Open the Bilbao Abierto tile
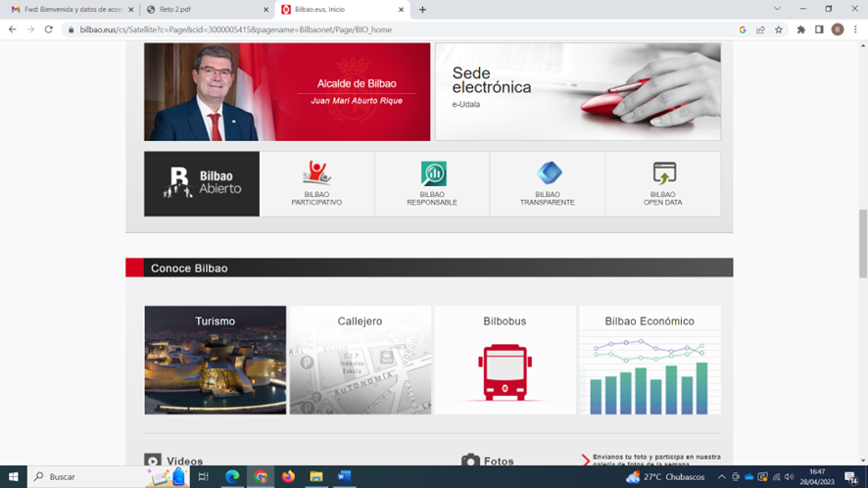This screenshot has height=488, width=868. click(202, 184)
